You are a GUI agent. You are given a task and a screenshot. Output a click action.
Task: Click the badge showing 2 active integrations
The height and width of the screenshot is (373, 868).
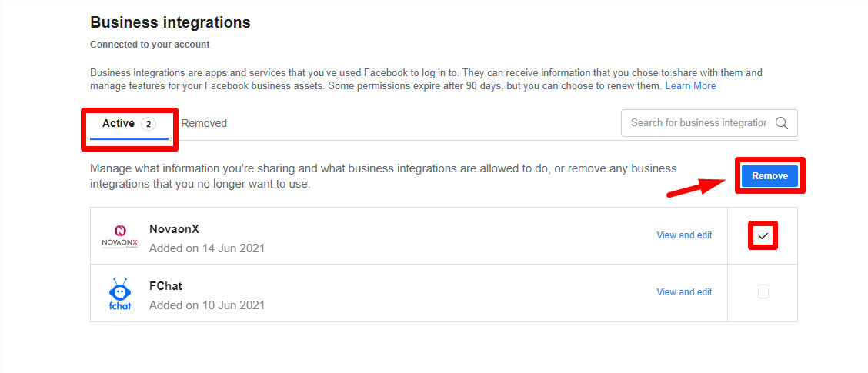148,123
